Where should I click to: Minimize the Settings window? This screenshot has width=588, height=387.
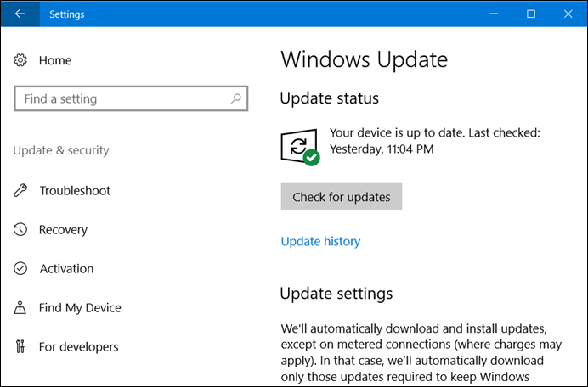[x=495, y=14]
